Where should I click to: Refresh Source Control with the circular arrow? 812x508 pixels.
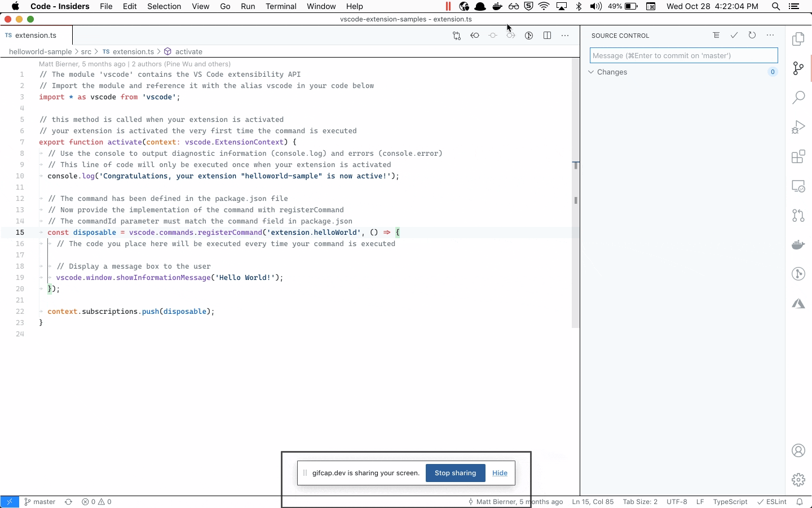point(752,35)
